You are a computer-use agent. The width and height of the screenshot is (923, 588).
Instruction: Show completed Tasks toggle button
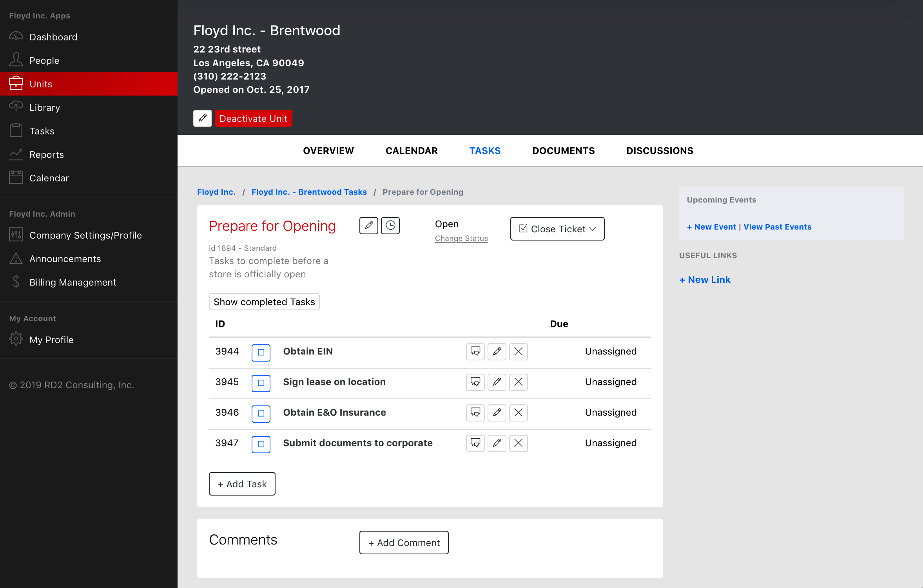click(x=264, y=302)
